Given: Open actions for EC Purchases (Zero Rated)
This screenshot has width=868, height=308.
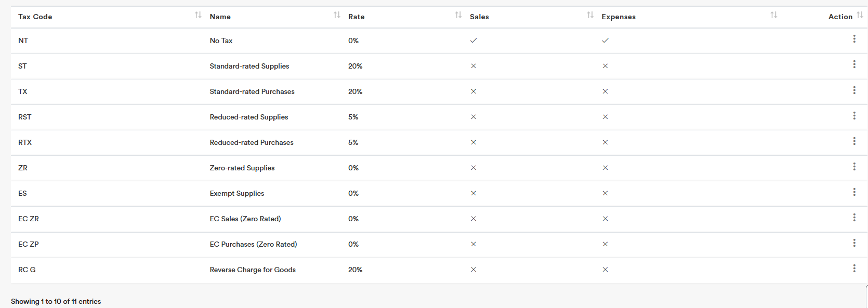Looking at the screenshot, I should (x=854, y=243).
